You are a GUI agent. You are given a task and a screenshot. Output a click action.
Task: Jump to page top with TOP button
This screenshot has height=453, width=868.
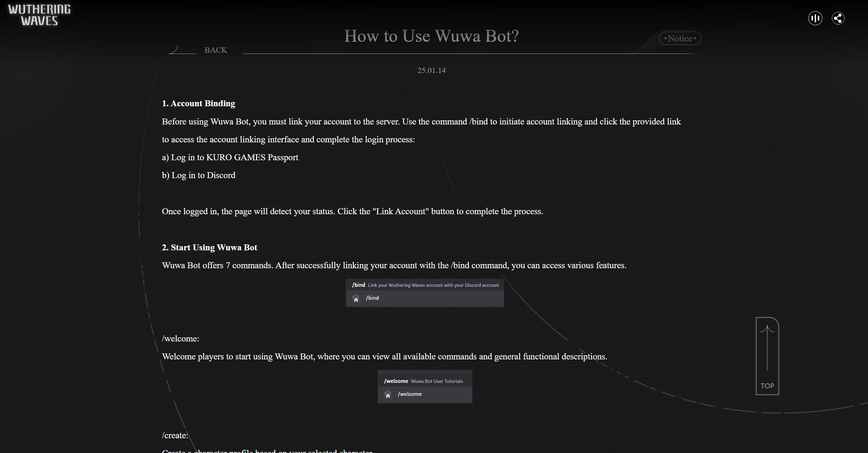click(767, 356)
